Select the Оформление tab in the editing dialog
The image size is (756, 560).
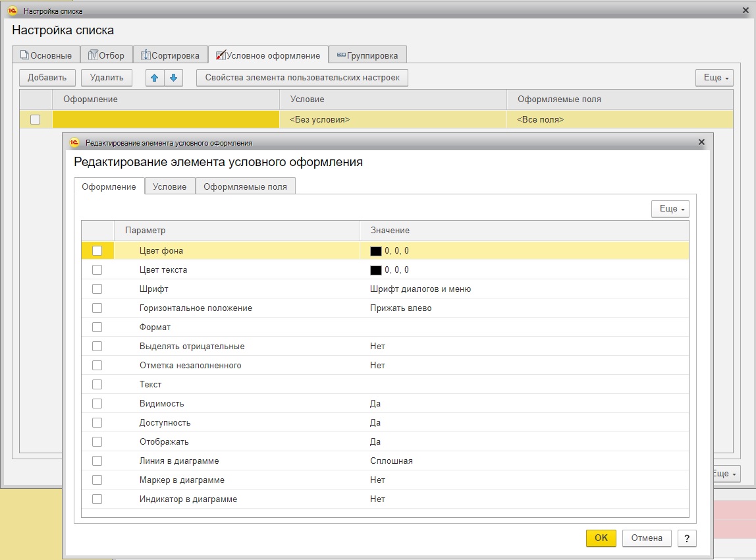tap(109, 186)
